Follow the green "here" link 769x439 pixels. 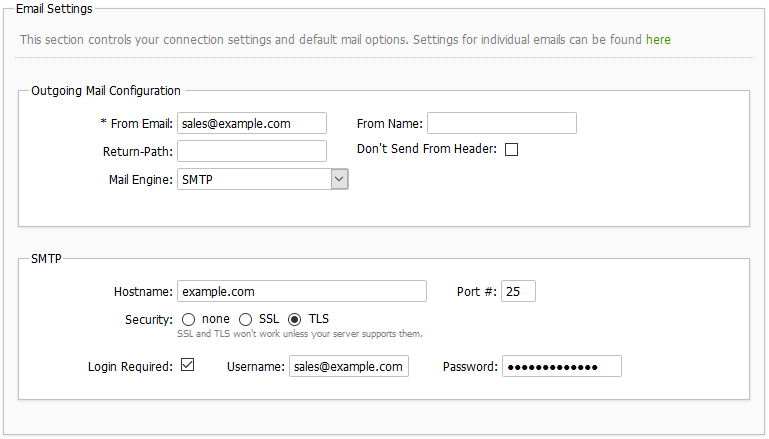coord(658,40)
